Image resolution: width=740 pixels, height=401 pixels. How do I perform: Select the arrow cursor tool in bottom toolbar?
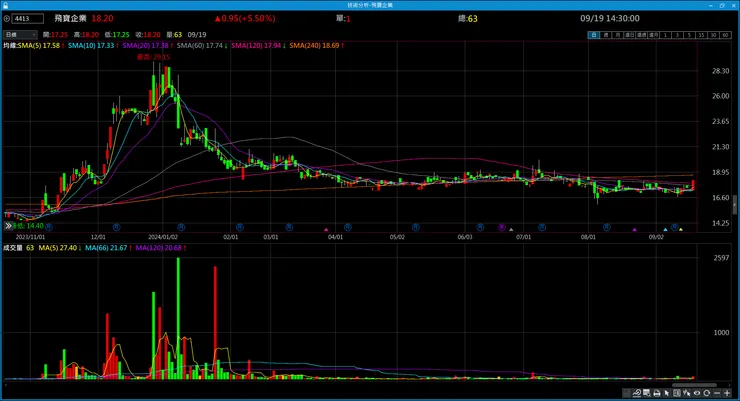pyautogui.click(x=667, y=393)
